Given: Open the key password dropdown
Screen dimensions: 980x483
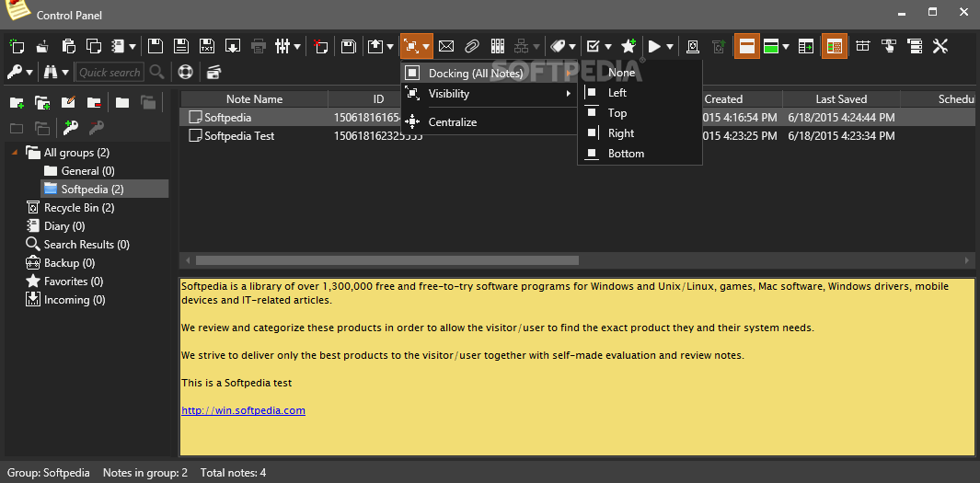Looking at the screenshot, I should (29, 73).
